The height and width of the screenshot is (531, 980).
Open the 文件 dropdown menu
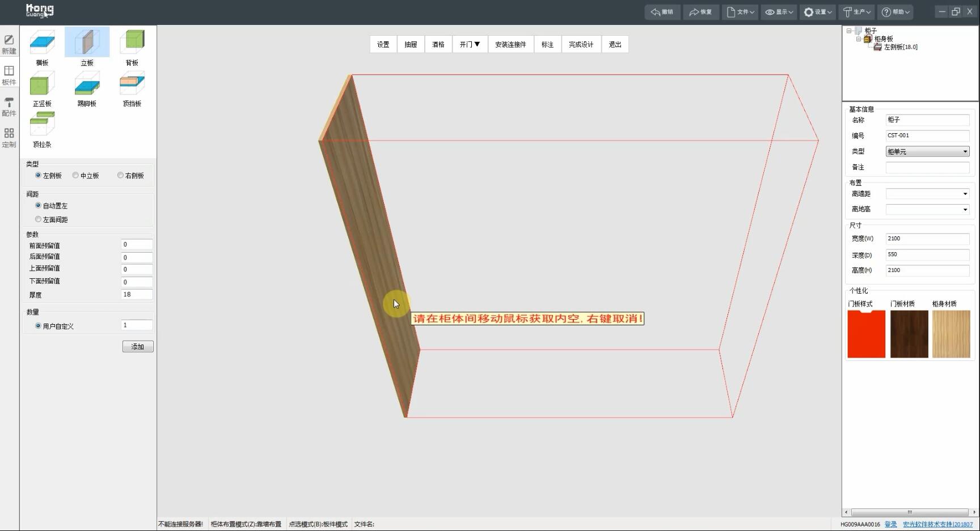740,12
